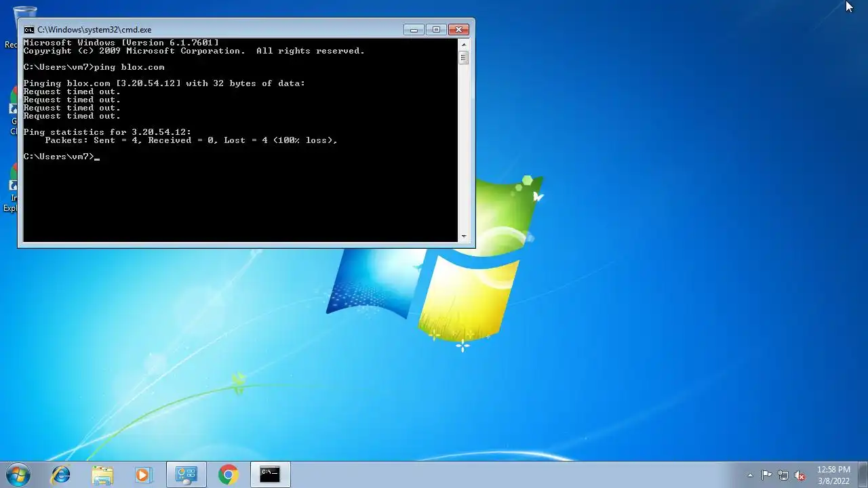Click the Microsoft Windows version line
The width and height of the screenshot is (868, 488).
tap(121, 43)
